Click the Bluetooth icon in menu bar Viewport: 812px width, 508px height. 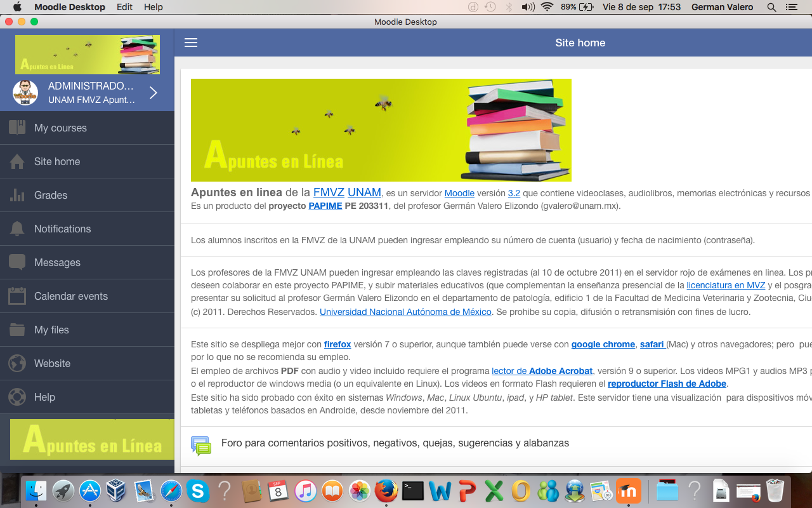[x=509, y=7]
